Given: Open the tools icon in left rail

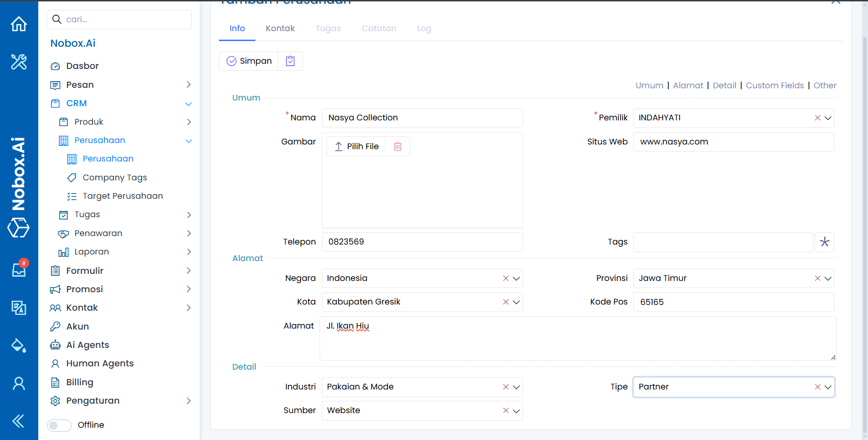Looking at the screenshot, I should point(19,62).
